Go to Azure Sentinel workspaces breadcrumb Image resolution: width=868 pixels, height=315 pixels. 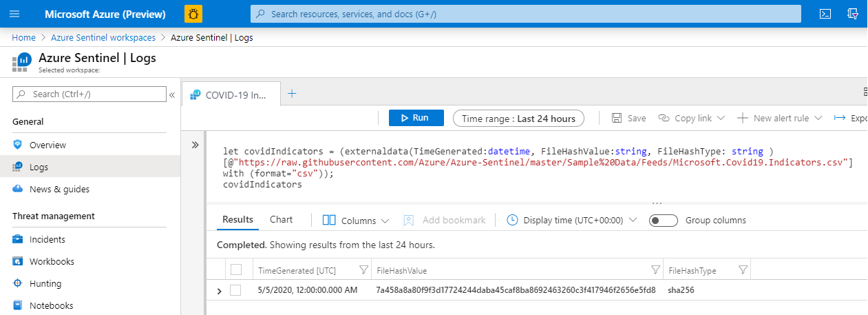(x=104, y=37)
